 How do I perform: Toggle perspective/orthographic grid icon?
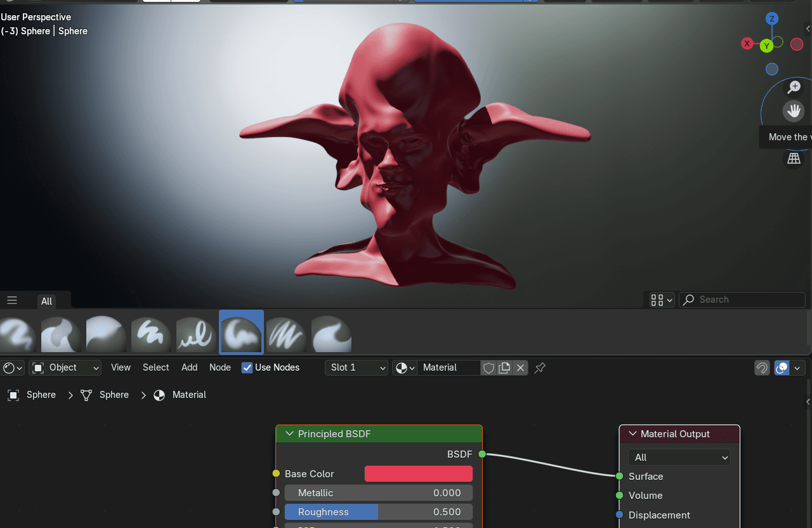coord(794,159)
